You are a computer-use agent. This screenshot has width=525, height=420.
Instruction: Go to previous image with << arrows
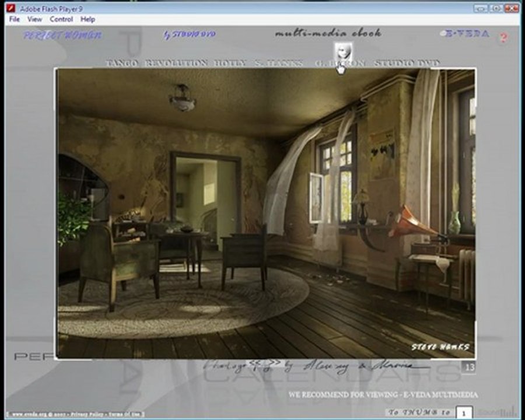(x=256, y=363)
